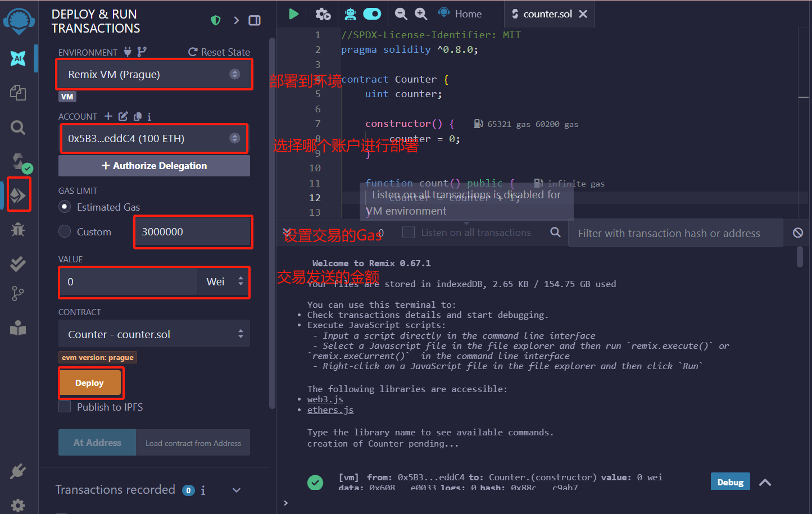Image resolution: width=812 pixels, height=514 pixels.
Task: Click the custom gas limit input field
Action: (193, 231)
